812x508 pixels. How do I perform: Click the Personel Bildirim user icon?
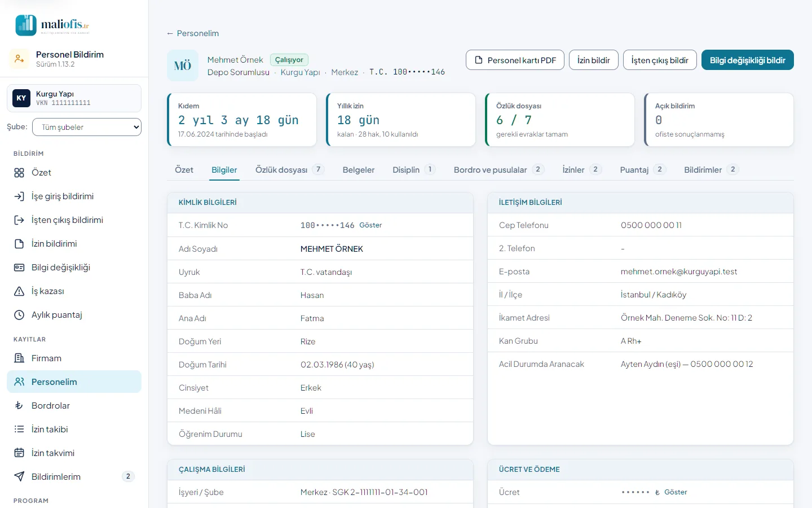[19, 59]
